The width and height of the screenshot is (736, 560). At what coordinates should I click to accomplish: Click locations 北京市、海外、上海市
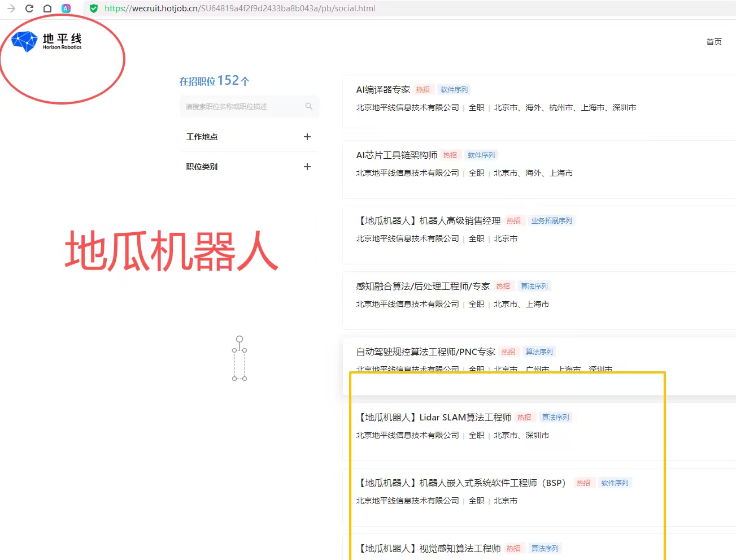533,173
